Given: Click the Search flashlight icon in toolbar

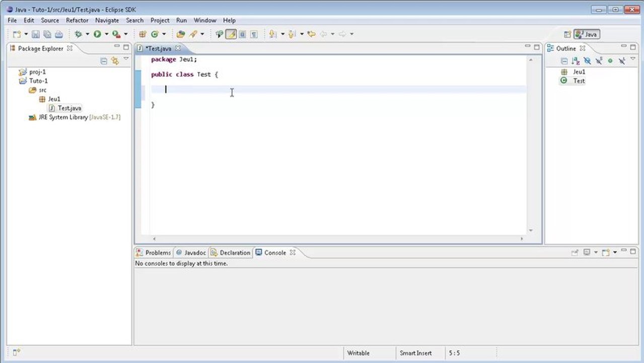Looking at the screenshot, I should pyautogui.click(x=193, y=34).
